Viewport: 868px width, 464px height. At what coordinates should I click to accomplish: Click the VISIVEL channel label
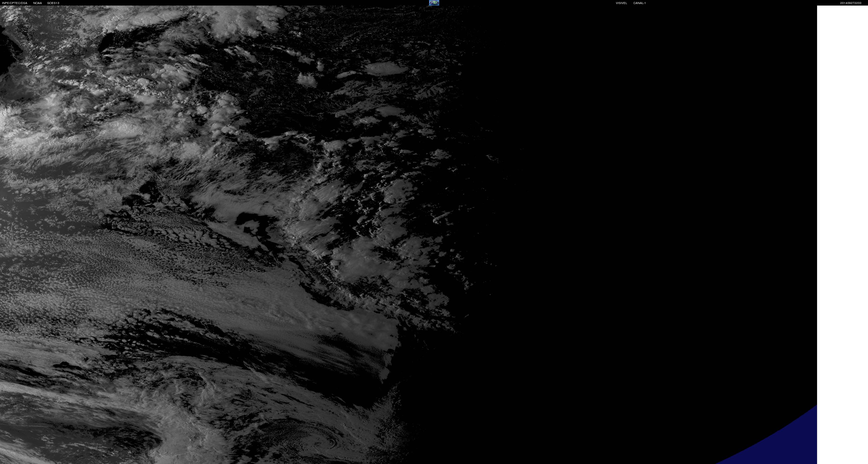click(621, 3)
